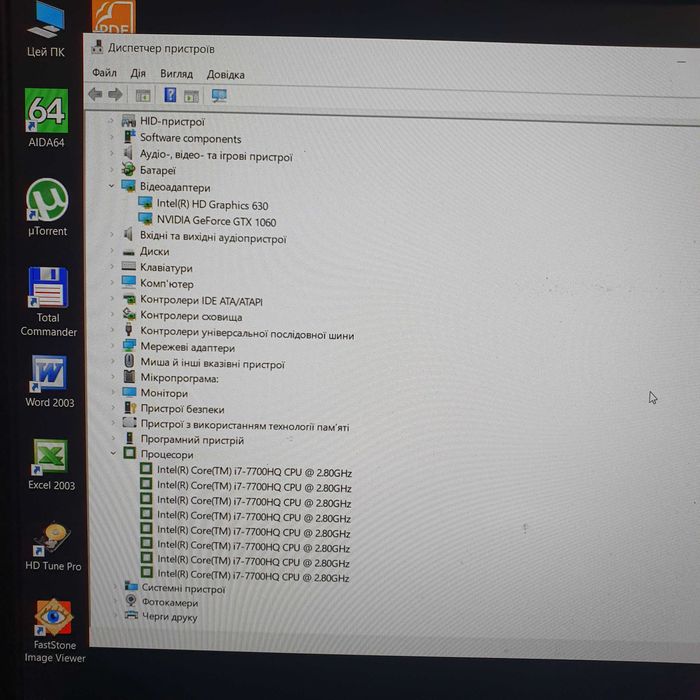Launch the HD Tune Pro shortcut
This screenshot has width=700, height=700.
[53, 546]
